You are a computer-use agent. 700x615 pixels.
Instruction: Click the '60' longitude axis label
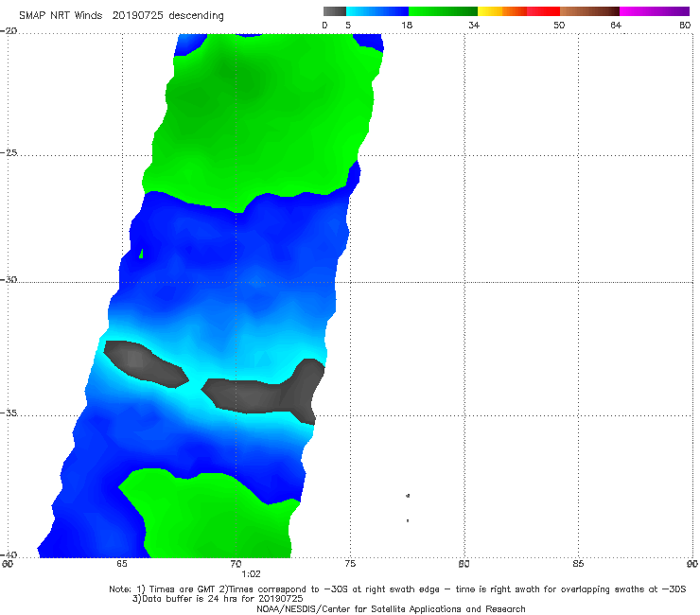[x=8, y=564]
